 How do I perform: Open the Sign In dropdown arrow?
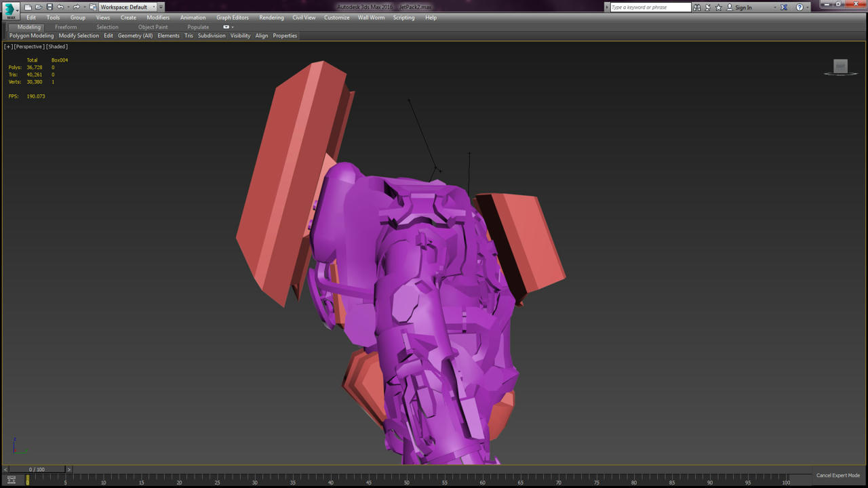pyautogui.click(x=775, y=7)
